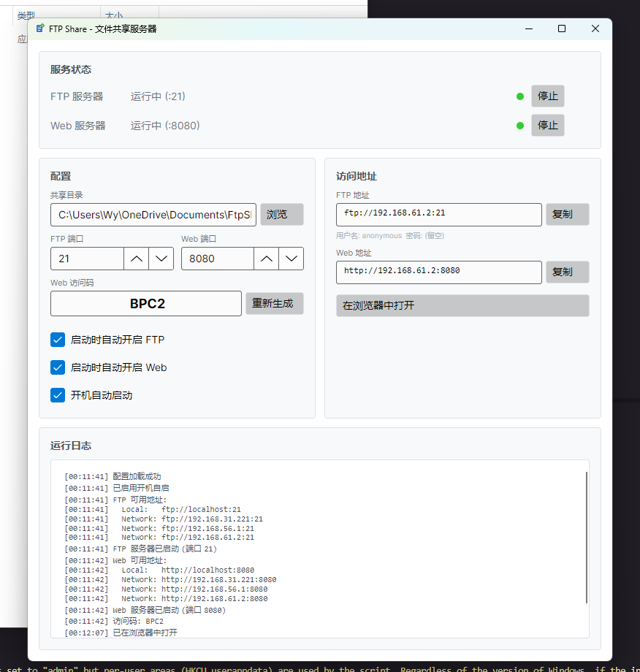640x672 pixels.
Task: Stop the FTP server with 停止 button
Action: (x=547, y=96)
